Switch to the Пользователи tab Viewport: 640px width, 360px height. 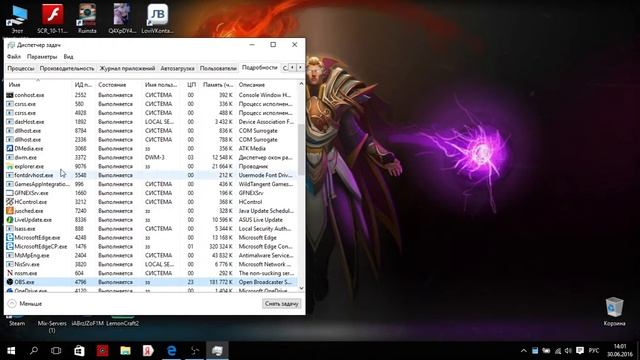click(218, 68)
